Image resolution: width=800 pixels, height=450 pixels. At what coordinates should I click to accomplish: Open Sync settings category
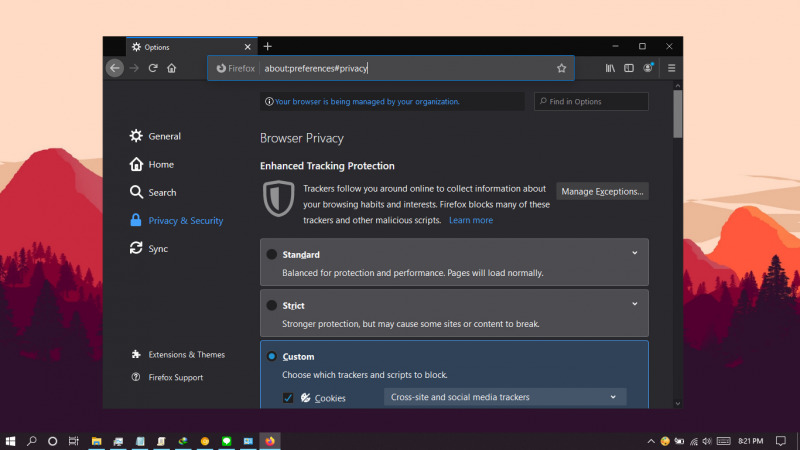click(x=148, y=248)
